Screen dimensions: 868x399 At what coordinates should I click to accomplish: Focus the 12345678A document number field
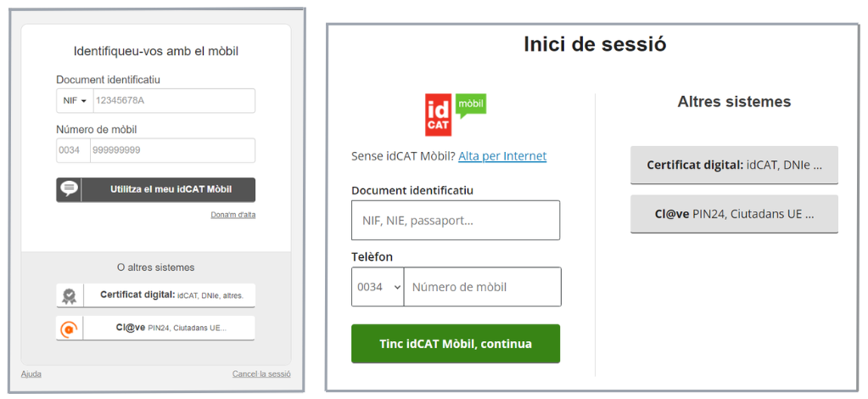coord(174,101)
